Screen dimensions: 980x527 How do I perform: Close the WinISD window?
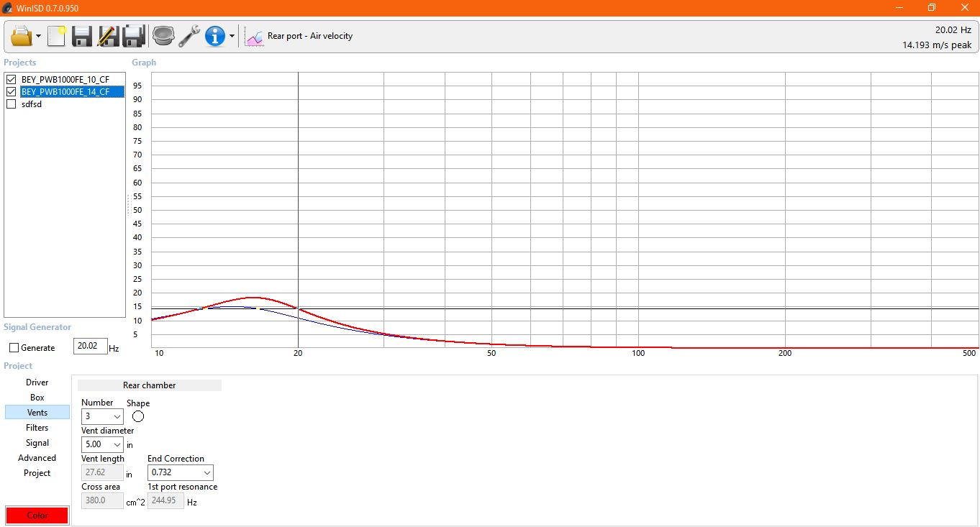(x=964, y=8)
